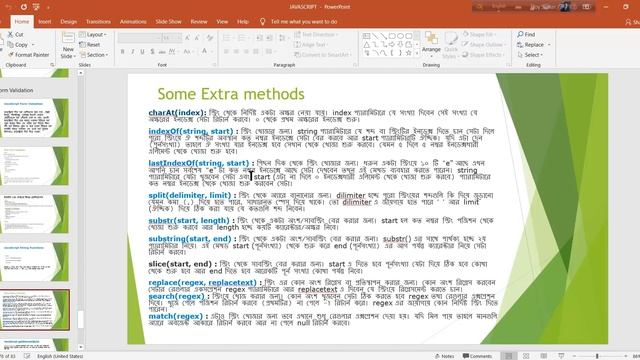Screen dimensions: 640x360
Task: Click the slide panel scroll-up arrow
Action: coord(81,73)
